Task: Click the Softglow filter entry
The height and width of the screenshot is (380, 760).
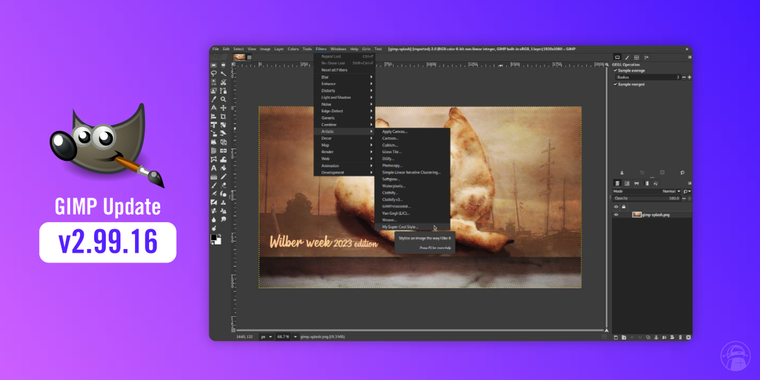Action: (x=412, y=179)
